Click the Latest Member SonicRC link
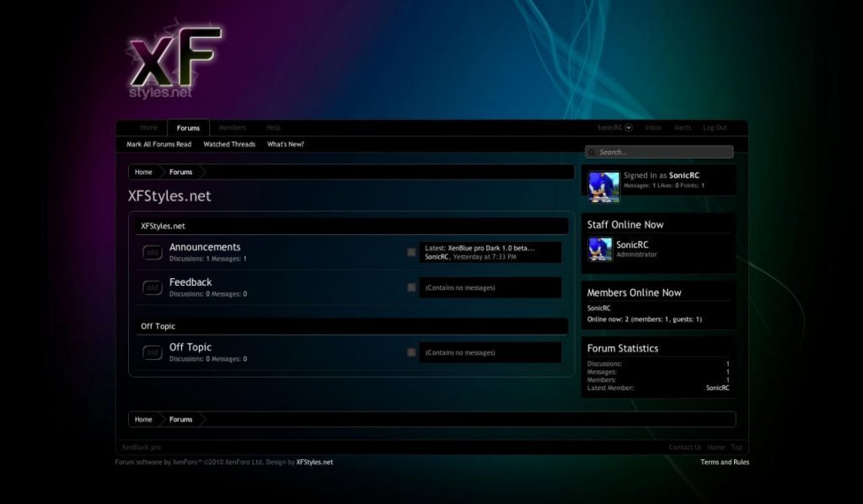Image resolution: width=863 pixels, height=504 pixels. coord(718,388)
